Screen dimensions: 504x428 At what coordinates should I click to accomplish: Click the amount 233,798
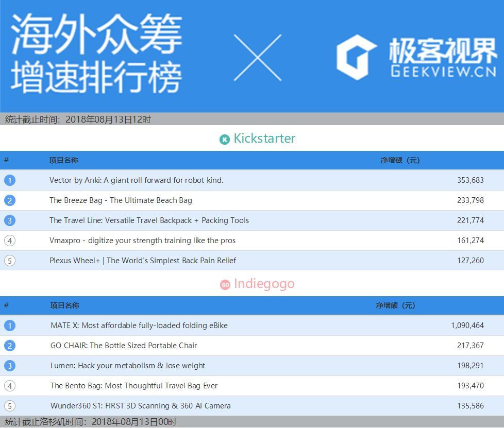click(x=471, y=200)
